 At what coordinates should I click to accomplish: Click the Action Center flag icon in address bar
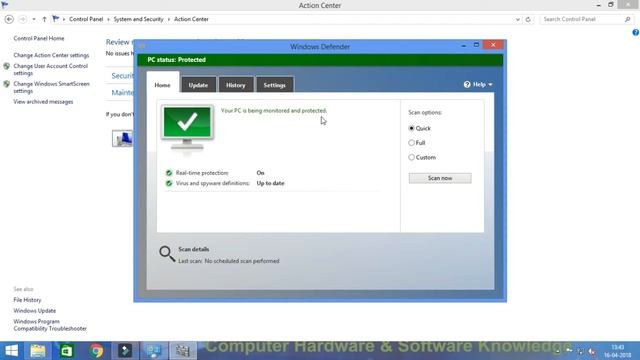point(56,19)
